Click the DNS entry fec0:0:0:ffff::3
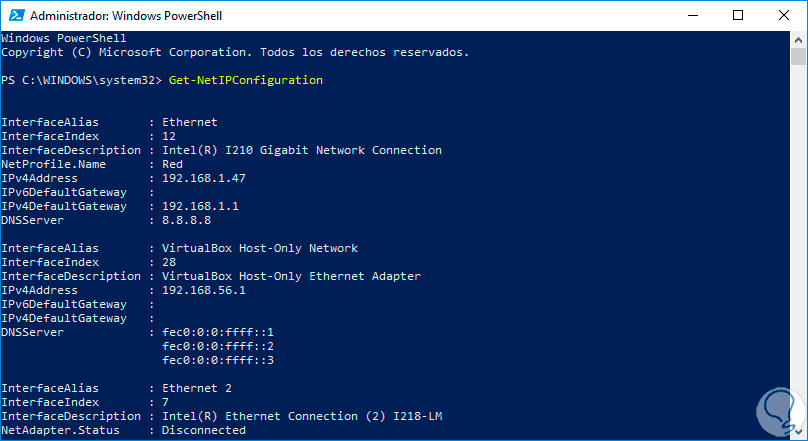808x441 pixels. (217, 360)
